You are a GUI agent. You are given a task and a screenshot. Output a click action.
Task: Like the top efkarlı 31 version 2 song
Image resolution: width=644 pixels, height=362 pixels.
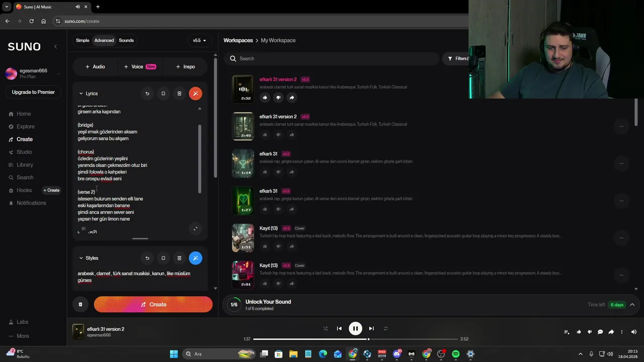[x=265, y=98]
